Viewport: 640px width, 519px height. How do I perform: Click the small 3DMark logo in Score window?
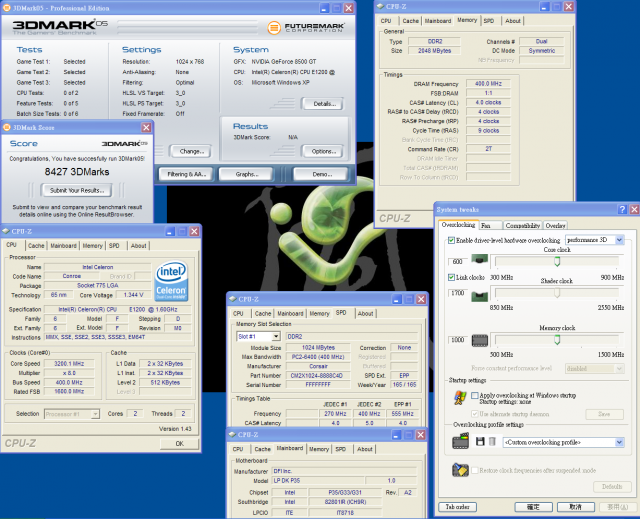(x=124, y=144)
